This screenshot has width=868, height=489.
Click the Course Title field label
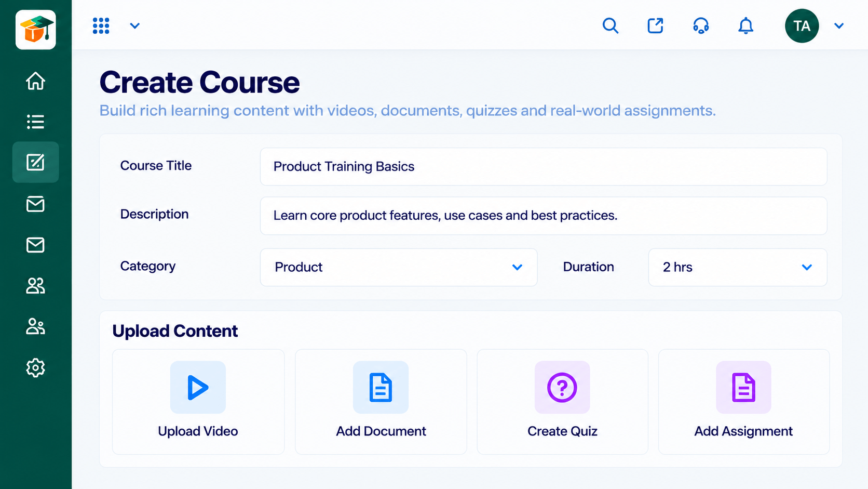click(156, 166)
